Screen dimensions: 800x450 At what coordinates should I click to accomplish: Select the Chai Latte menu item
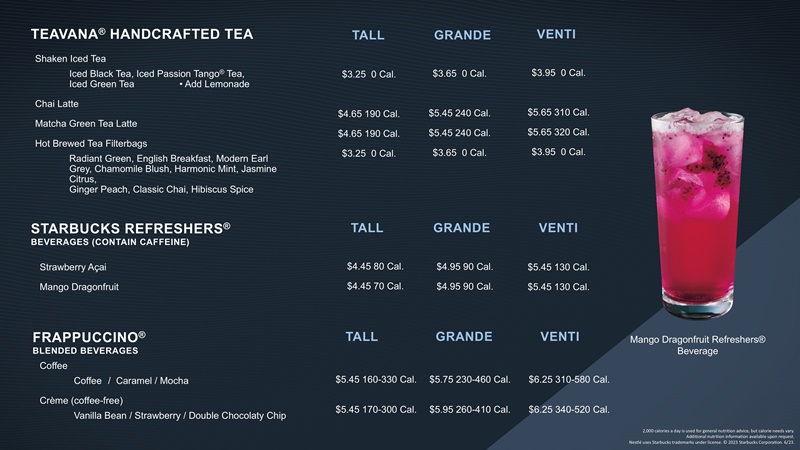click(x=56, y=103)
